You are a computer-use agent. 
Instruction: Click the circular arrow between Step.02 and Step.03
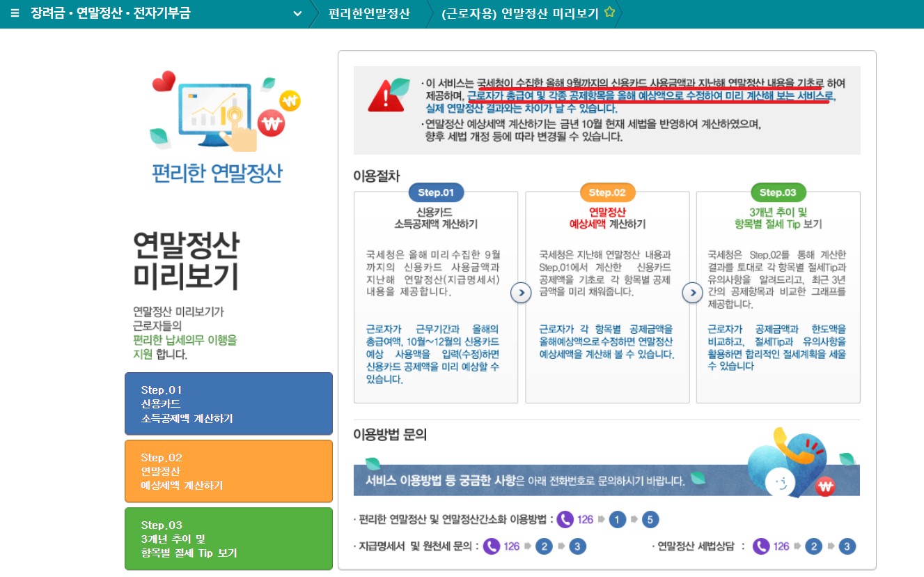[x=691, y=293]
